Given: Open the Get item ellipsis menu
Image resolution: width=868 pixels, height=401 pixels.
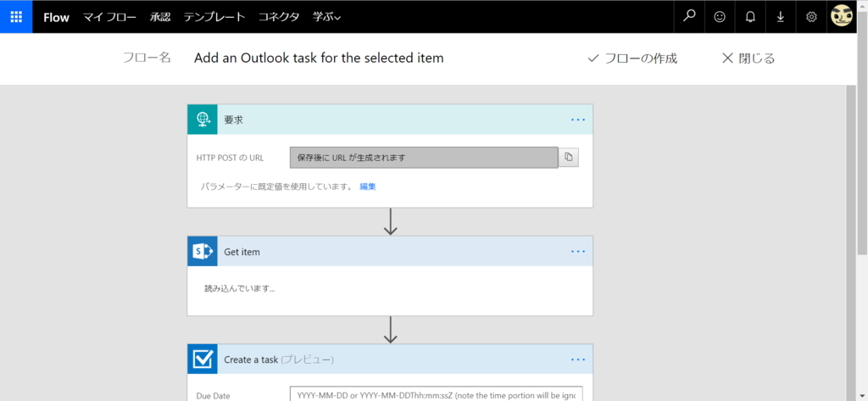Looking at the screenshot, I should [x=578, y=252].
